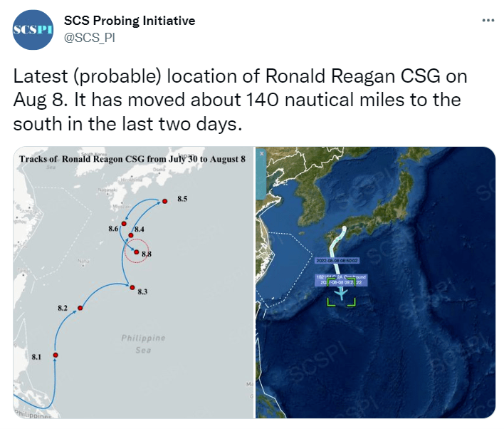Viewport: 504px width, 429px height.
Task: Open the right satellite map image
Action: [375, 283]
